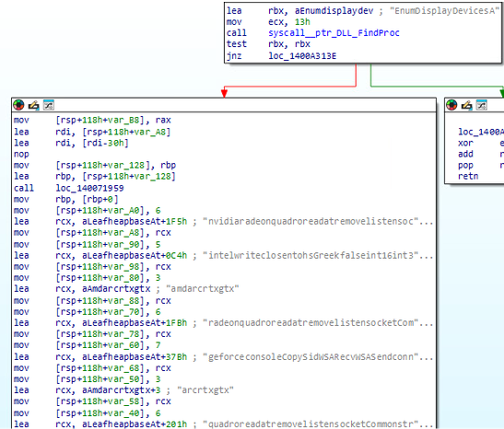The height and width of the screenshot is (429, 504).
Task: Click the aAmdarcrtxgtx+3 operand
Action: 122,390
